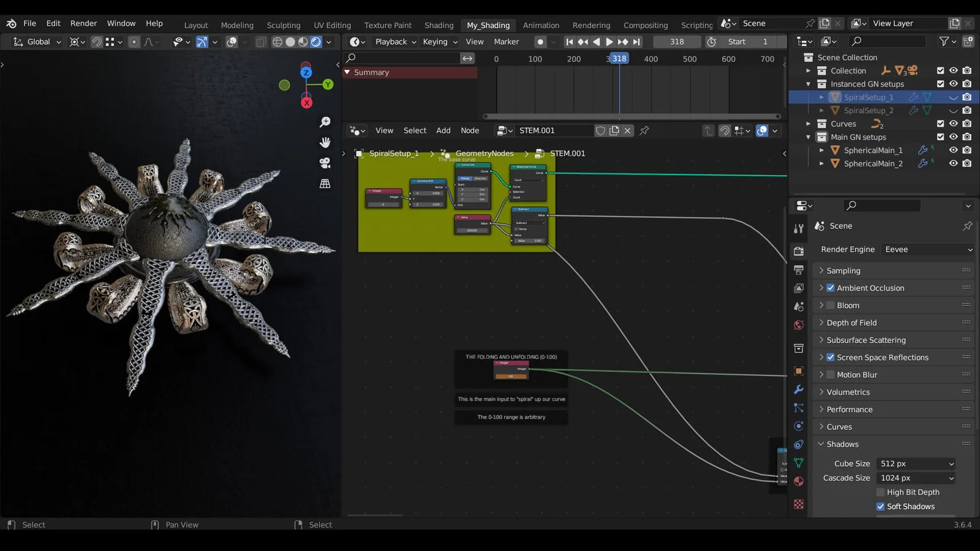Screen dimensions: 980x551
Task: Jump to first frame with skip-to-start button
Action: (570, 42)
